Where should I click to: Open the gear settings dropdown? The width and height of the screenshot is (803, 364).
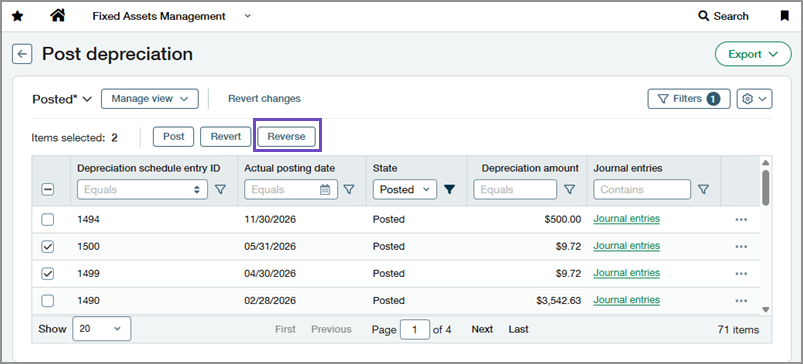tap(754, 99)
